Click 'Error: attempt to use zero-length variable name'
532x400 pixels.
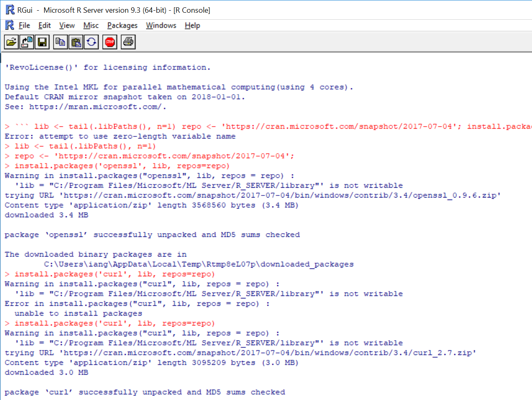pyautogui.click(x=120, y=136)
